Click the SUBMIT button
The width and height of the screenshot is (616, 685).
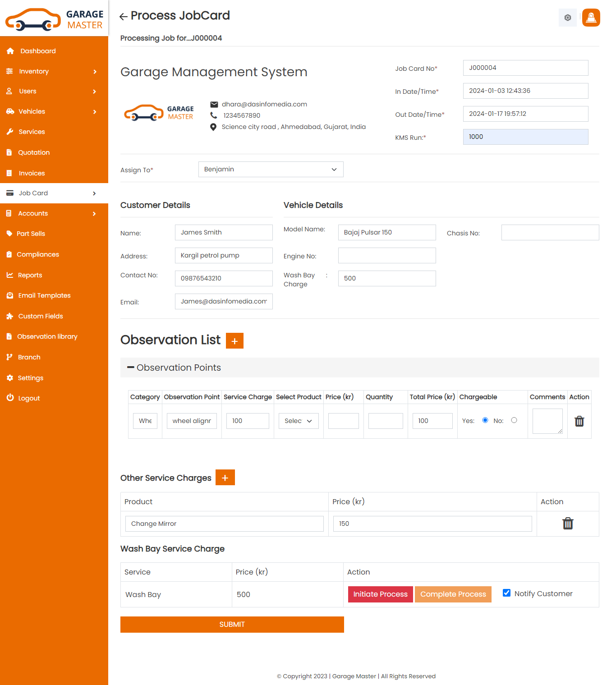[x=232, y=624]
